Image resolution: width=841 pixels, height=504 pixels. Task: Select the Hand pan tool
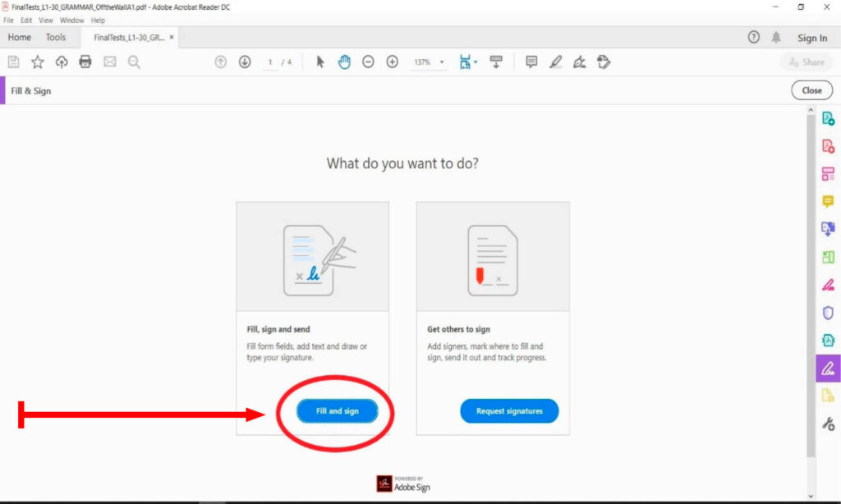[x=344, y=62]
